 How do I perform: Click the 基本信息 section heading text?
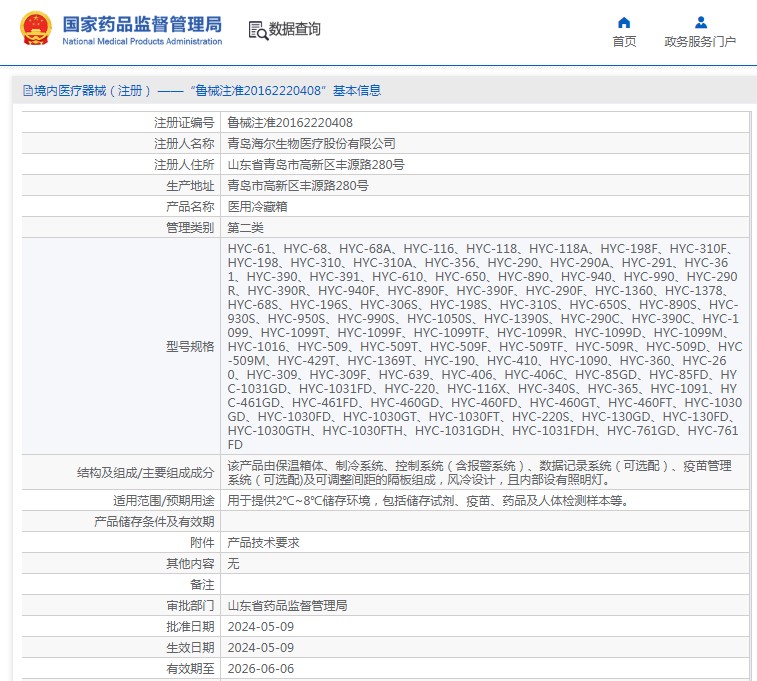pyautogui.click(x=357, y=91)
